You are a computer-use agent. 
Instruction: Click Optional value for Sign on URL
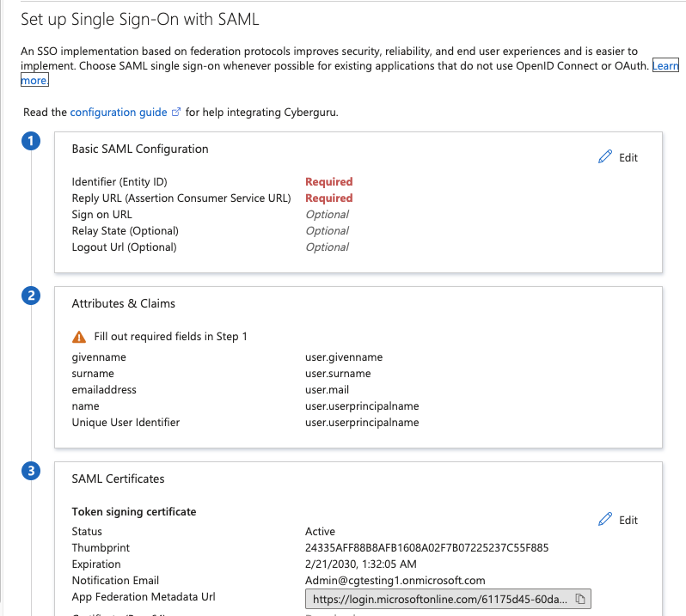coord(328,214)
